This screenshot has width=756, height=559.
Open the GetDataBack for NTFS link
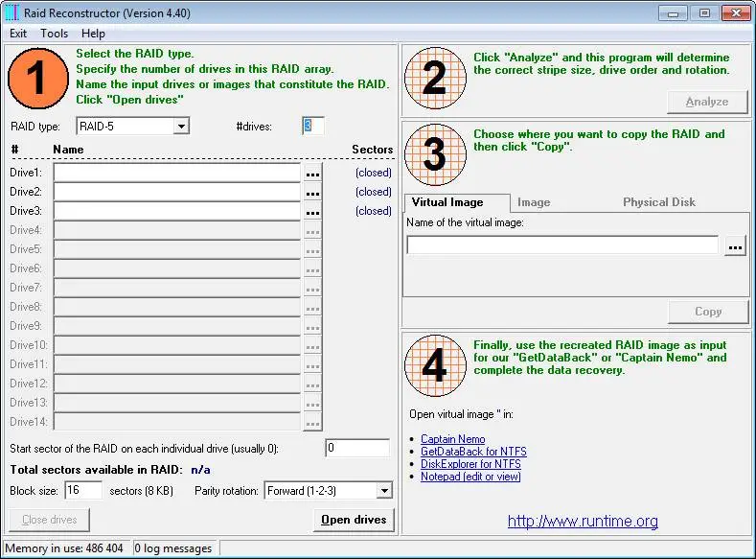pyautogui.click(x=473, y=452)
